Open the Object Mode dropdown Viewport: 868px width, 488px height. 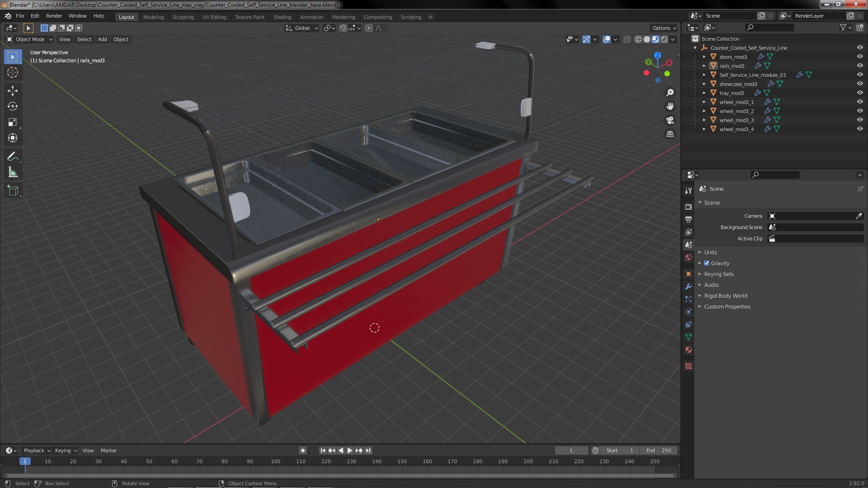(29, 39)
